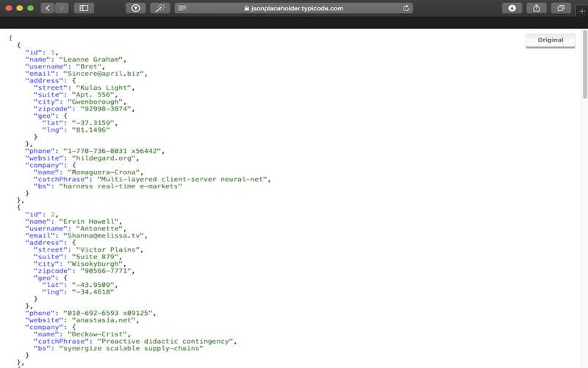This screenshot has width=588, height=368.
Task: Minimize the Safari window
Action: pos(20,8)
